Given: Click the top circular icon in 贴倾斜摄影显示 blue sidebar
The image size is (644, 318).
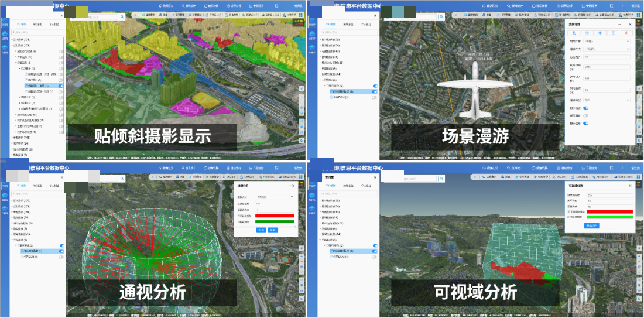Looking at the screenshot, I should [x=5, y=21].
